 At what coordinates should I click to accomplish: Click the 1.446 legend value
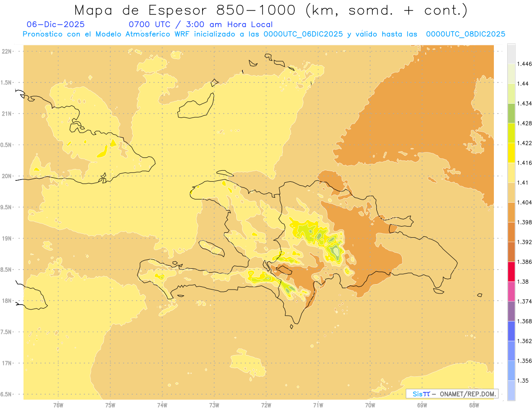524,64
